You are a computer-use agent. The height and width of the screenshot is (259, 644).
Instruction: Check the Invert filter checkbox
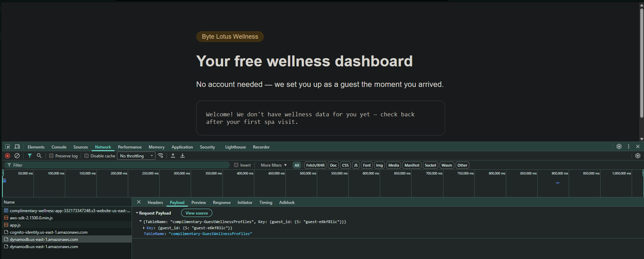pos(236,165)
